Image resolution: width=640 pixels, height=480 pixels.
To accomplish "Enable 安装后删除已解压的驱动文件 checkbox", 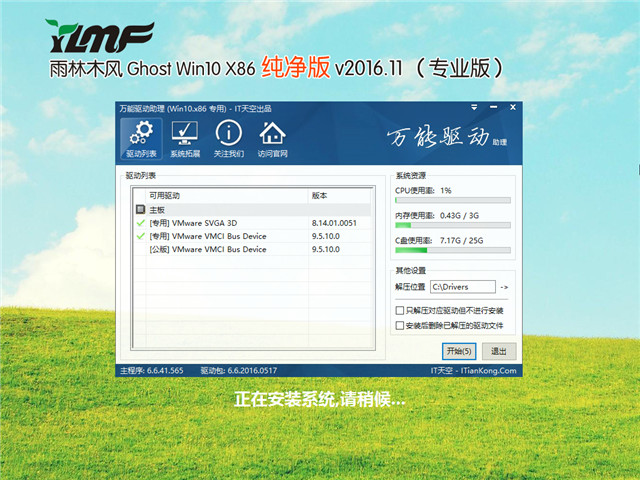I will (x=401, y=325).
